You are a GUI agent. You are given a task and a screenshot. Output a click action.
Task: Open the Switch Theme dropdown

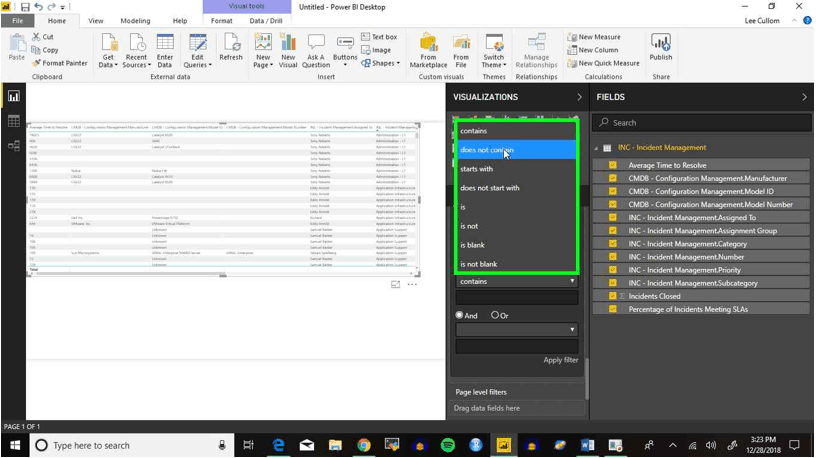tap(493, 61)
